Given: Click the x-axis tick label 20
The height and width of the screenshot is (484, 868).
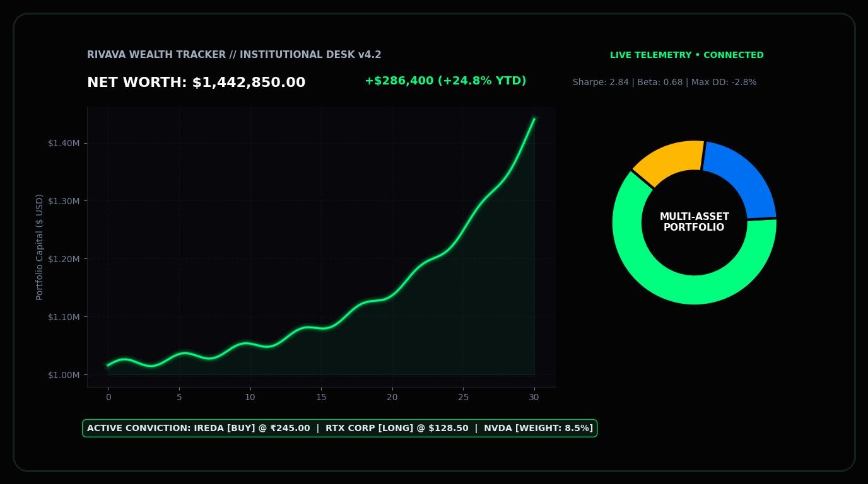Looking at the screenshot, I should pyautogui.click(x=392, y=397).
